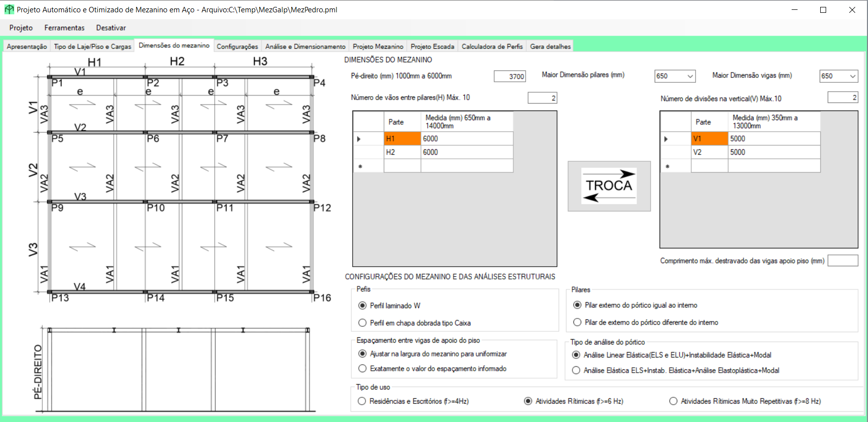The image size is (868, 422).
Task: Select 'Perfil em chapa dobrada tipo Caixa'
Action: click(363, 323)
